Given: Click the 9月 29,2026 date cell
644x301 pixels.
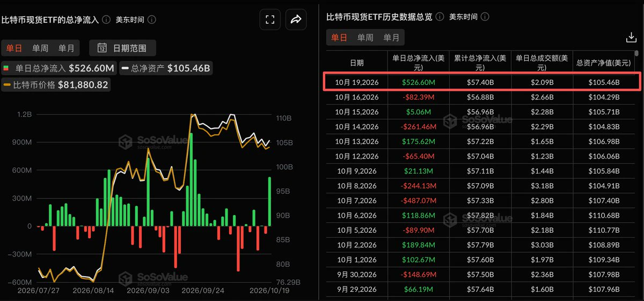Looking at the screenshot, I should point(357,289).
